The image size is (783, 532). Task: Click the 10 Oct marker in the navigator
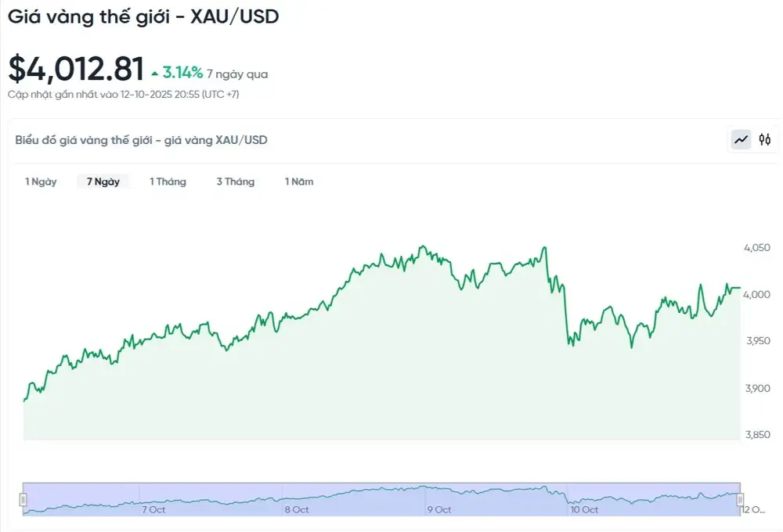(x=584, y=509)
